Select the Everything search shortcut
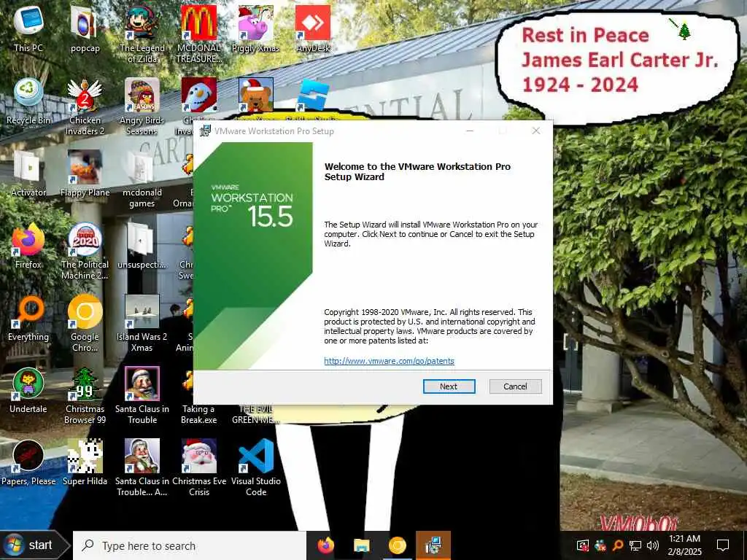This screenshot has height=560, width=747. coord(28,318)
